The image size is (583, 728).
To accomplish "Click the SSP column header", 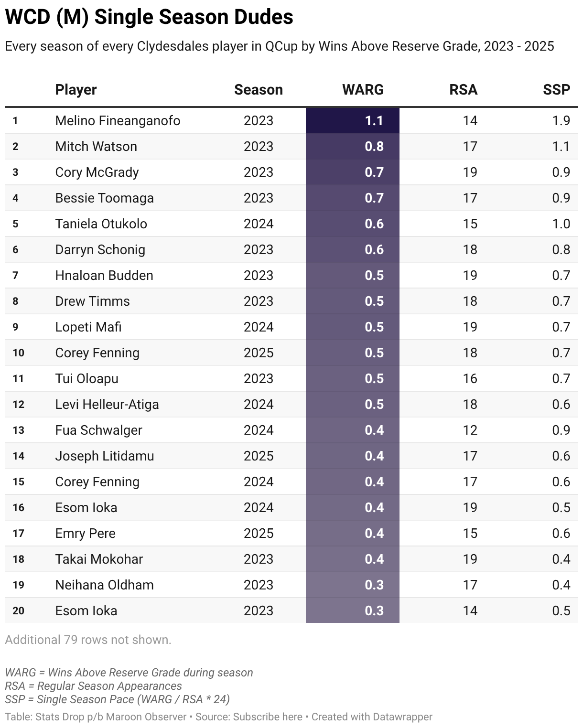I will tap(556, 90).
